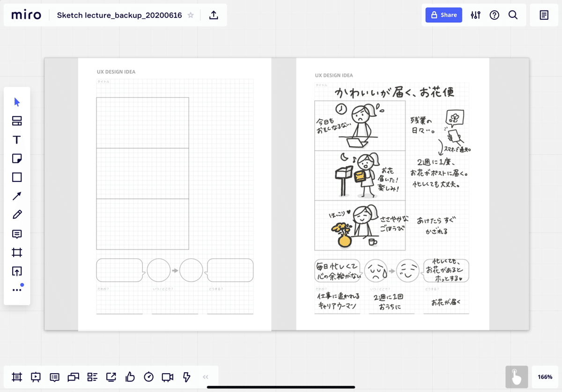Choose the Arrow connection tool
Screen dimensions: 562x392
[x=16, y=196]
